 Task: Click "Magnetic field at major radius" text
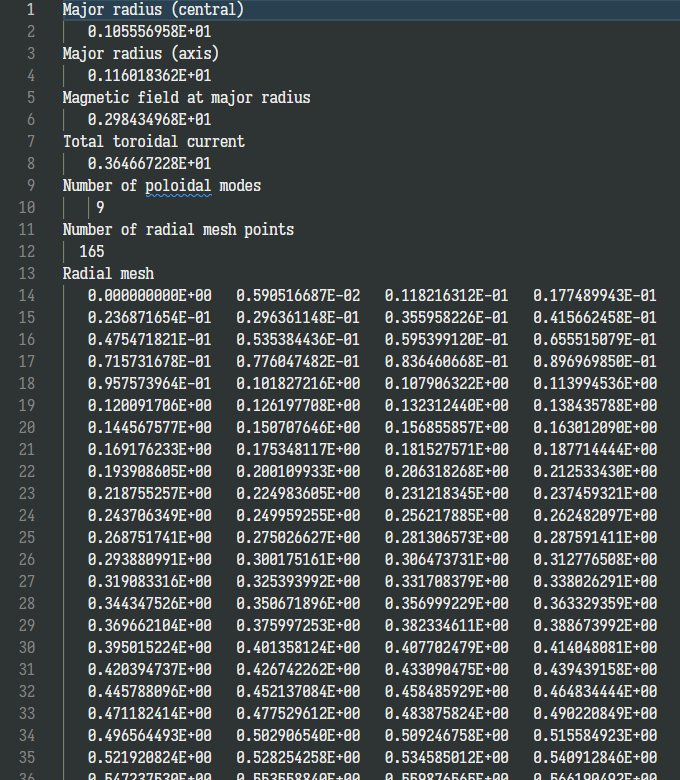tap(186, 97)
